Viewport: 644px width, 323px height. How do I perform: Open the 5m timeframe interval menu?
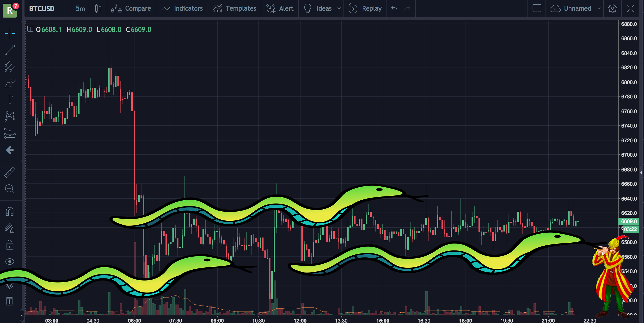coord(80,9)
